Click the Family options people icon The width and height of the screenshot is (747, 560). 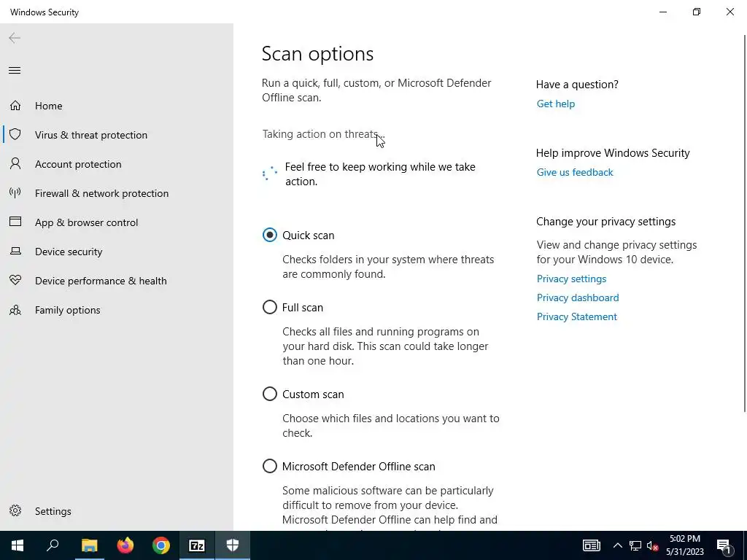[x=15, y=310]
